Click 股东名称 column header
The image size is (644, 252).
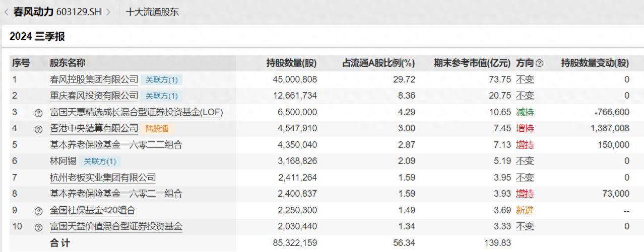(67, 63)
